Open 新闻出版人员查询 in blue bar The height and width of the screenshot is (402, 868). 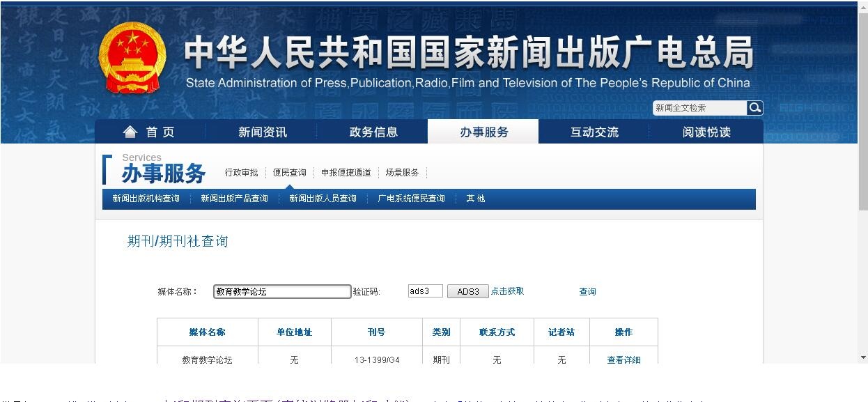pyautogui.click(x=323, y=199)
